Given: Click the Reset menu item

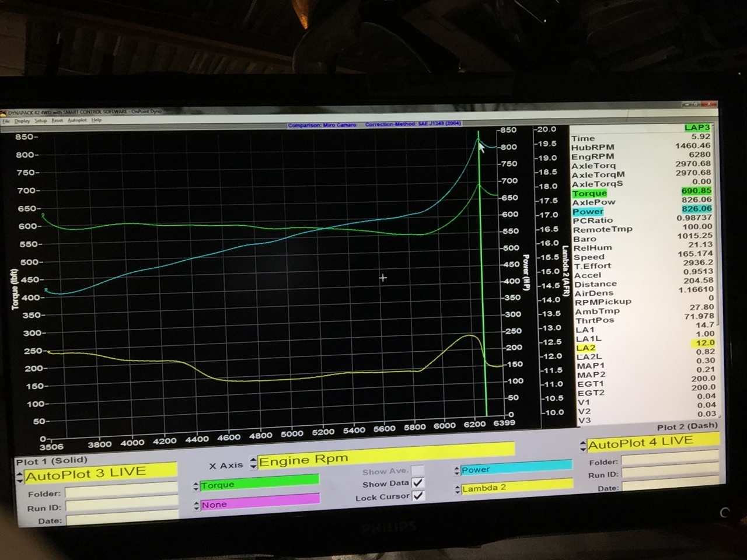Looking at the screenshot, I should point(57,120).
